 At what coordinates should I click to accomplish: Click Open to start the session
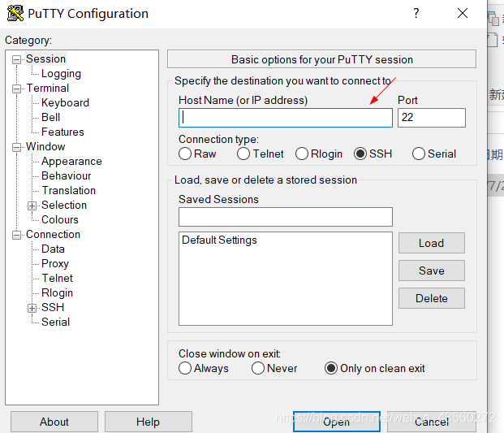pos(337,422)
